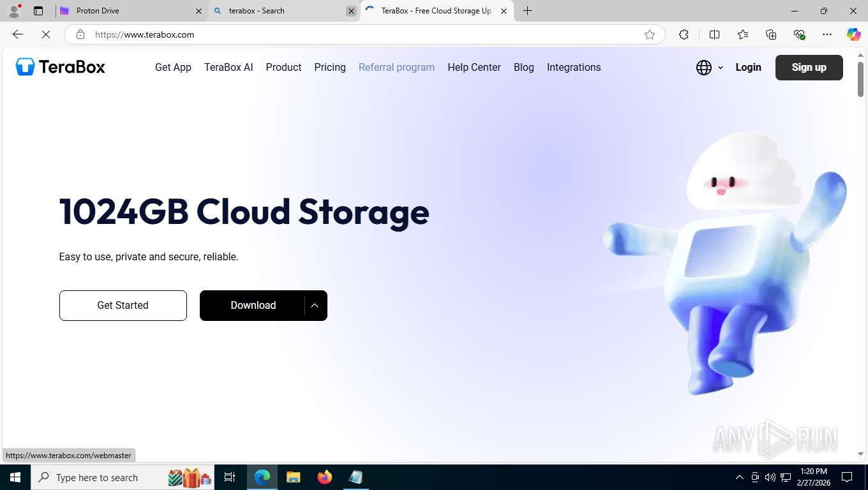Click the Sign up button
The width and height of the screenshot is (868, 490).
(809, 68)
